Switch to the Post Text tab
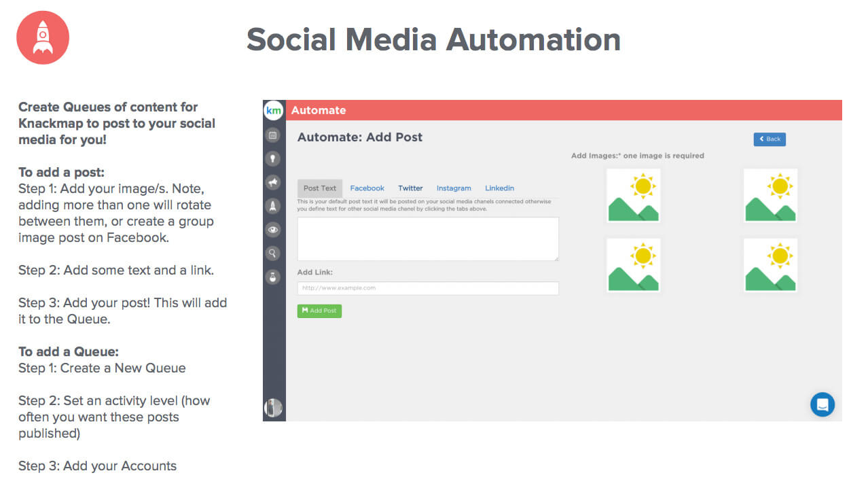868x488 pixels. pos(320,188)
